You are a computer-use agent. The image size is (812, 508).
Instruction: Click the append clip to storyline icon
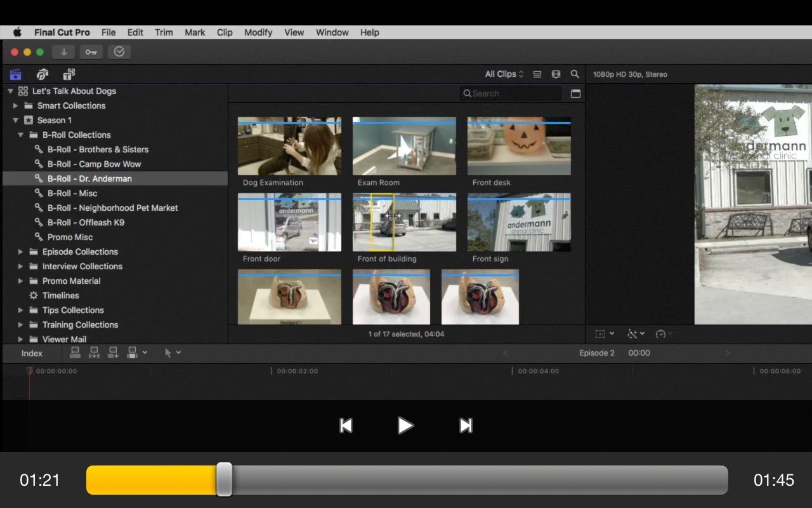click(x=114, y=352)
